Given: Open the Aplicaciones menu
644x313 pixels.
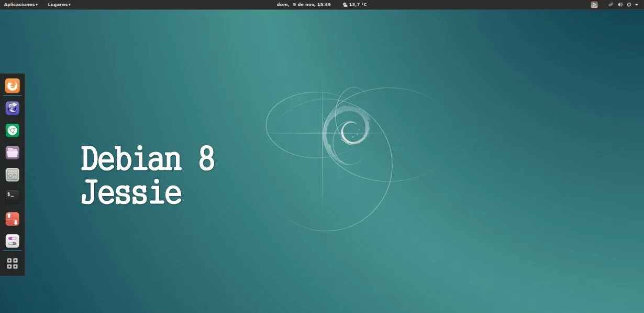Looking at the screenshot, I should pos(21,4).
